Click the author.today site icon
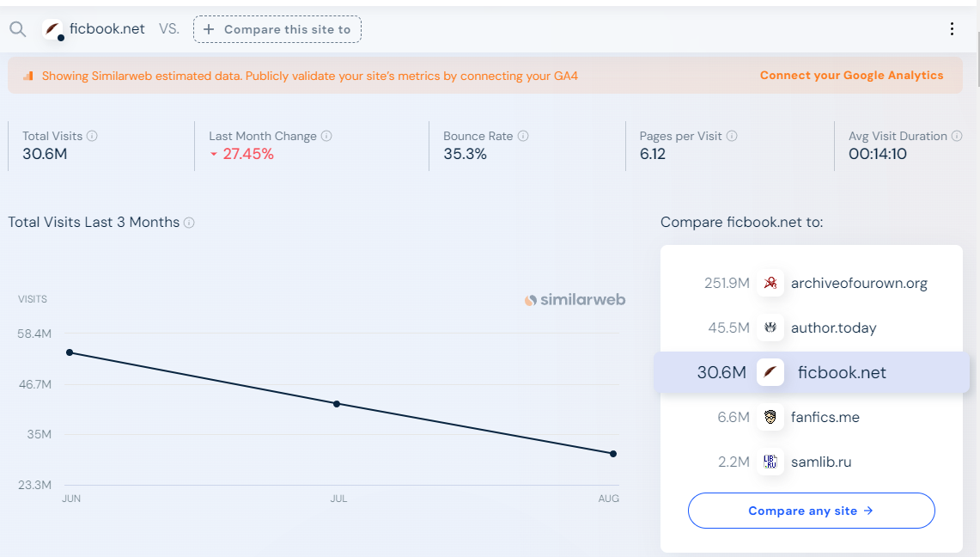The height and width of the screenshot is (557, 980). pos(770,327)
